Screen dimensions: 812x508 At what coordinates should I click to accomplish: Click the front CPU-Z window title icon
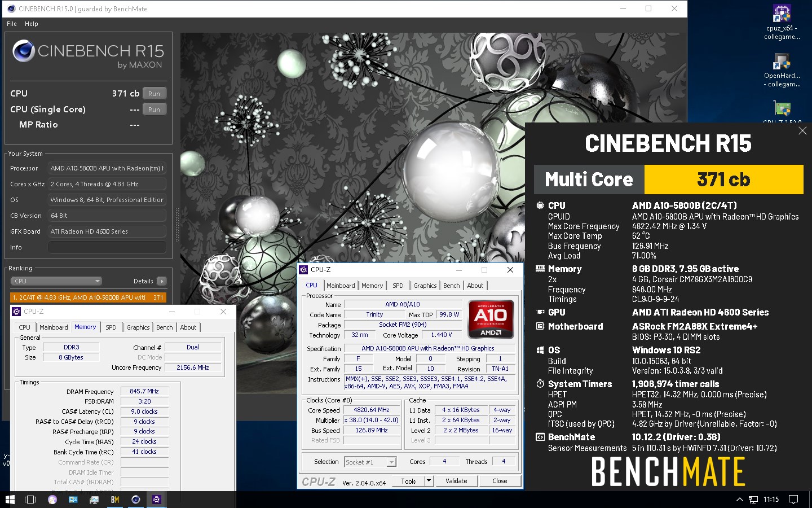(303, 270)
